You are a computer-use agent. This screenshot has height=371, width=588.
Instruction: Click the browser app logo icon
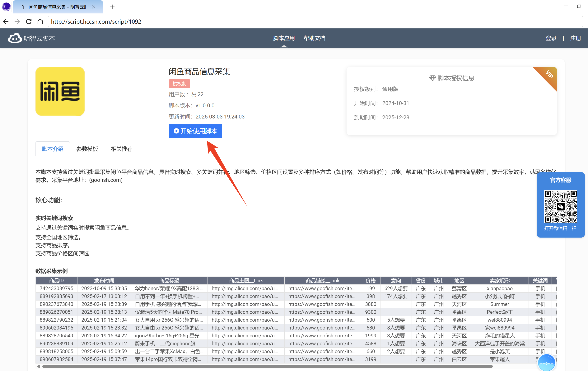tap(6, 7)
